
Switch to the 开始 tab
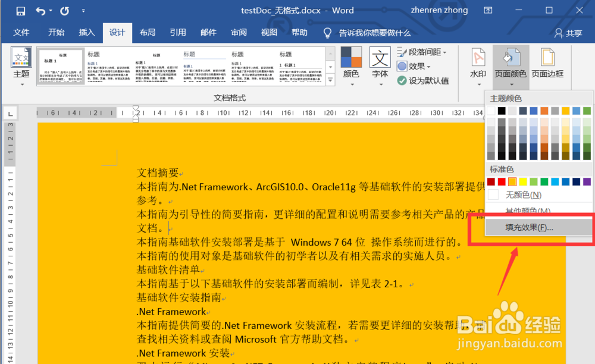pos(56,33)
